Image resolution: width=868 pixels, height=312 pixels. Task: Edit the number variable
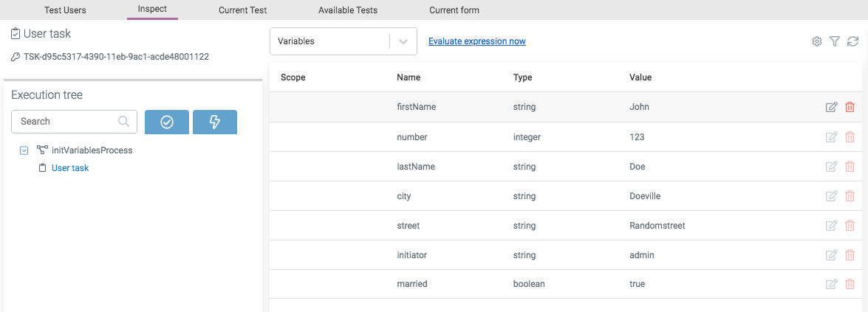pos(831,136)
